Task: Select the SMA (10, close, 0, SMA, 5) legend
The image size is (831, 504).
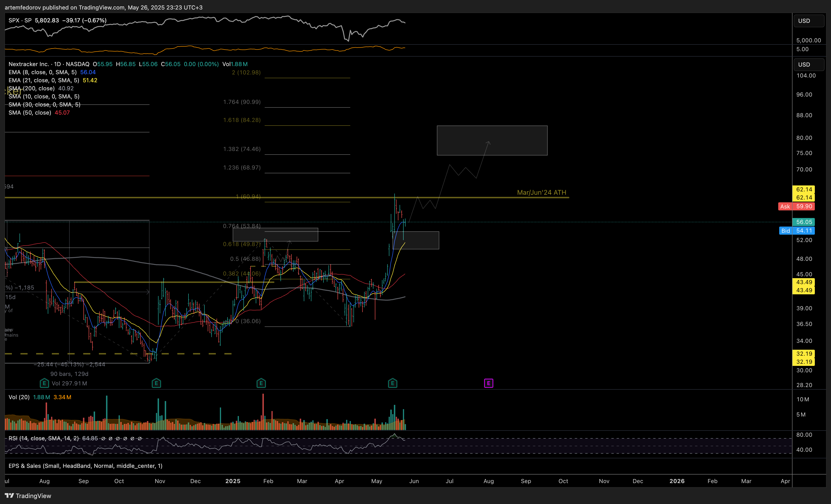Action: (44, 97)
